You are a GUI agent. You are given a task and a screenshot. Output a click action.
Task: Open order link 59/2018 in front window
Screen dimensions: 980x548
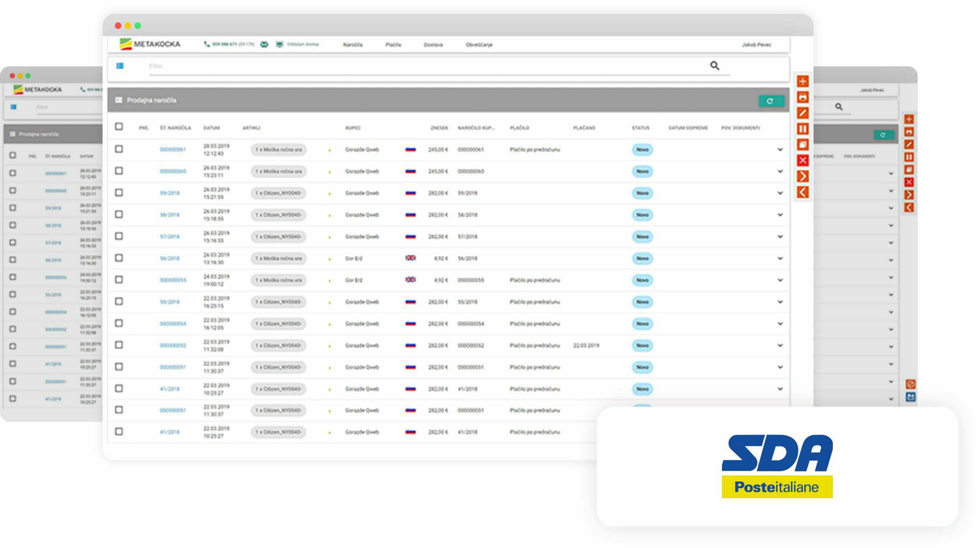170,193
